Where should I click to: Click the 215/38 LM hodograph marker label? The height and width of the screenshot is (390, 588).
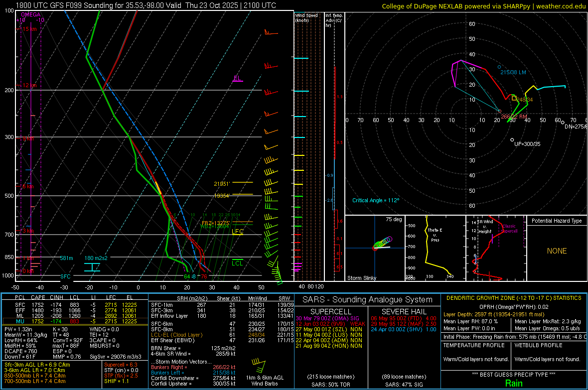(513, 72)
